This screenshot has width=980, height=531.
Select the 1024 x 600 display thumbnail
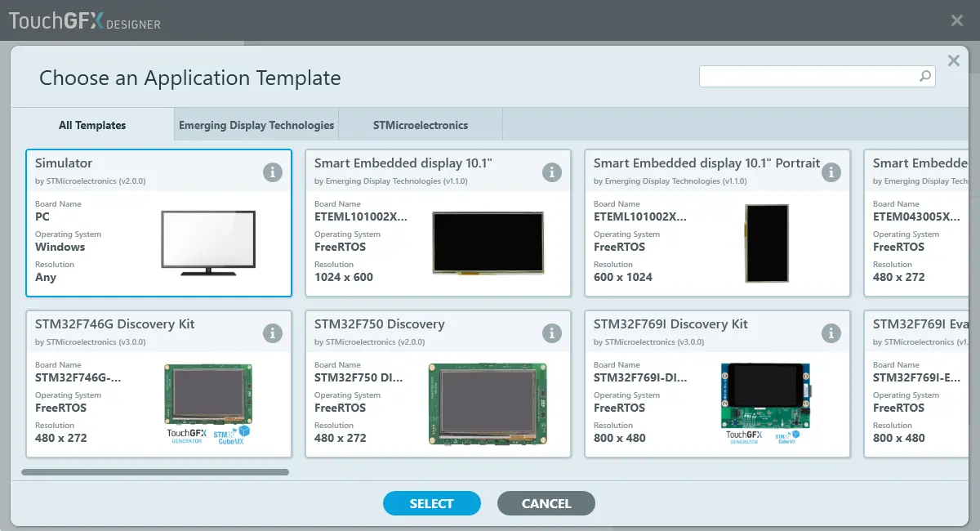click(488, 243)
